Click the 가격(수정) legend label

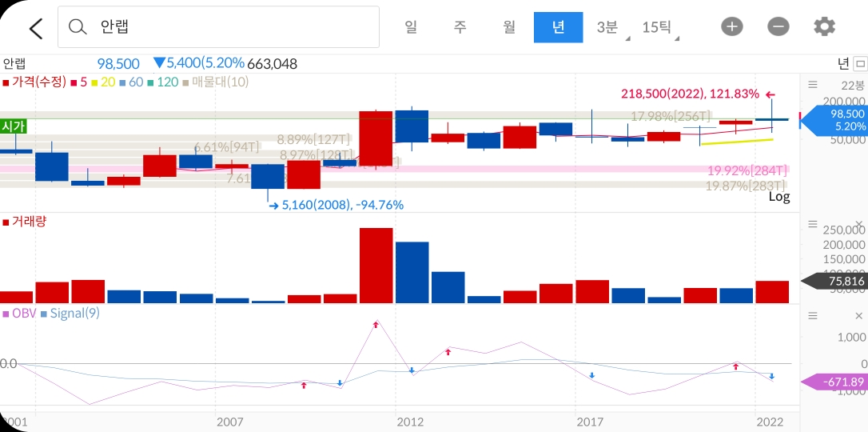tap(34, 82)
